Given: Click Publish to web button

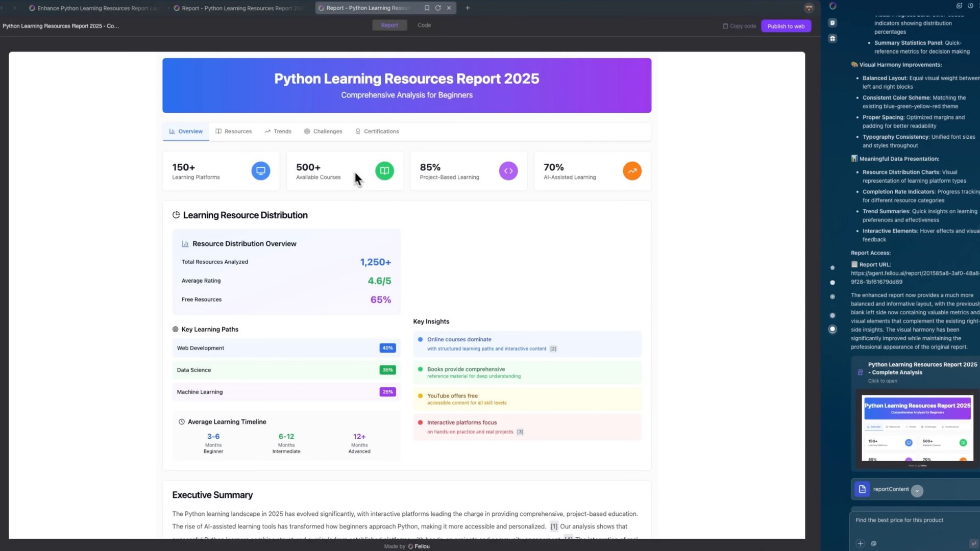Looking at the screenshot, I should [x=786, y=26].
